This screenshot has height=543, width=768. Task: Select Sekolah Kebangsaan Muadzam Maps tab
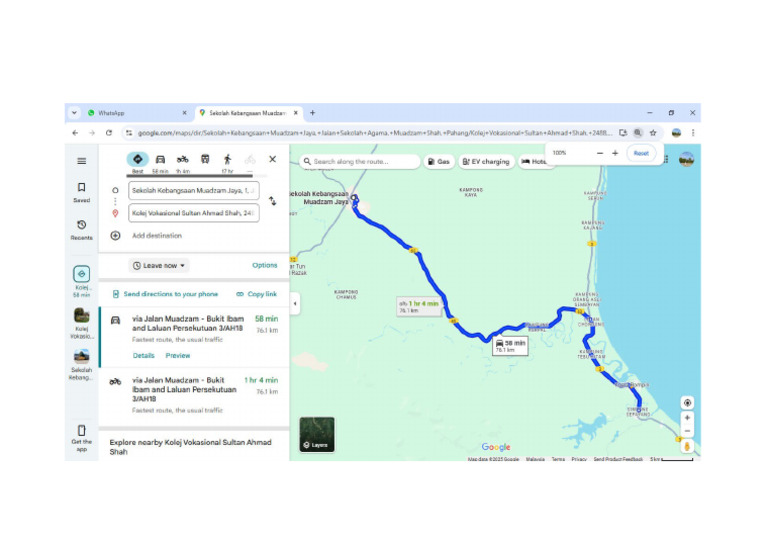coord(248,113)
